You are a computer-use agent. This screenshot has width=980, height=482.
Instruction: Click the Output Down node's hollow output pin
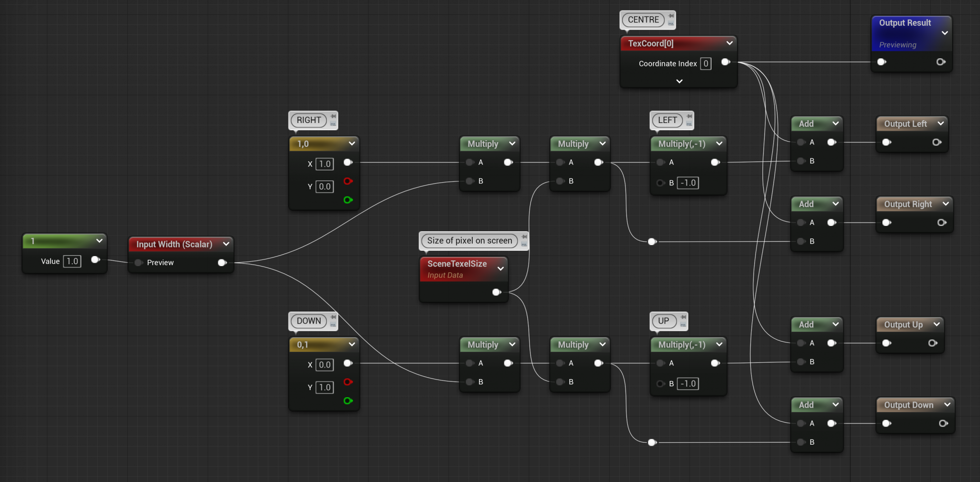[943, 423]
